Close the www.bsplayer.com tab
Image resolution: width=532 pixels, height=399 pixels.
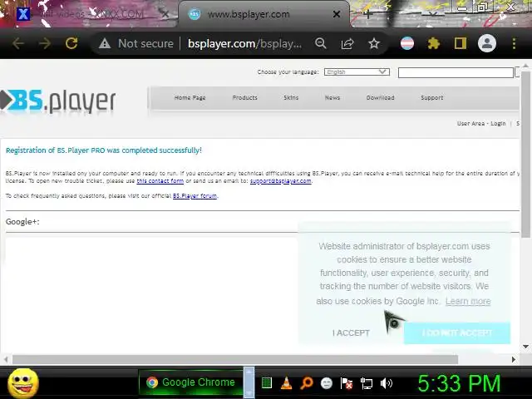tap(336, 14)
